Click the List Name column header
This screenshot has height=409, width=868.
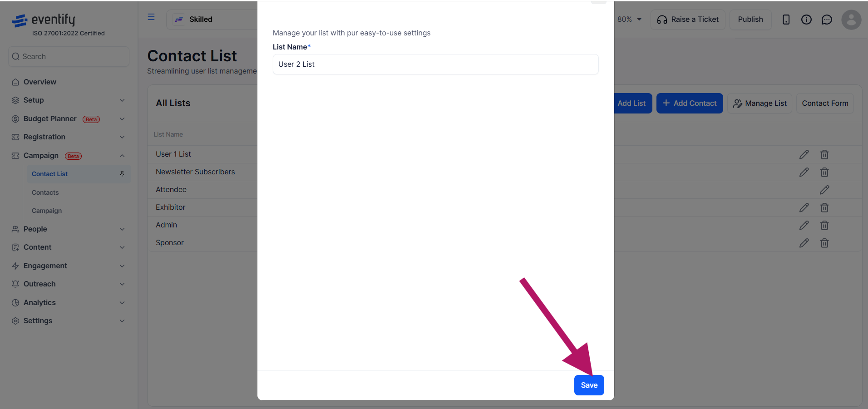(168, 135)
